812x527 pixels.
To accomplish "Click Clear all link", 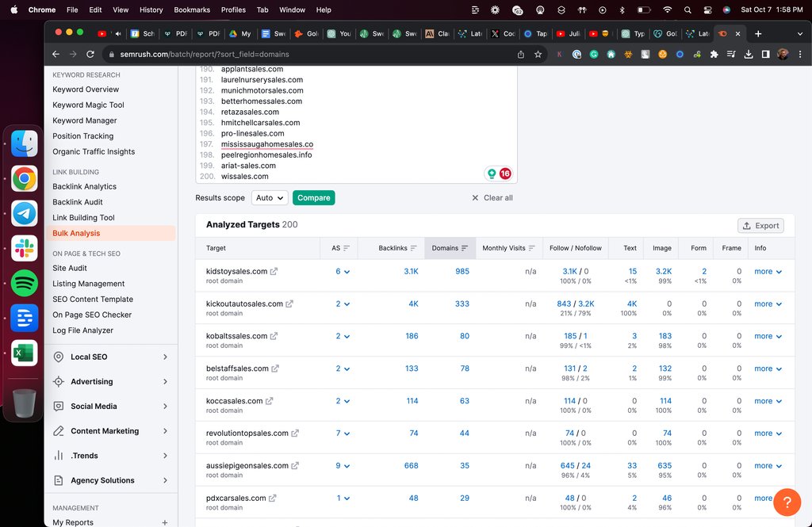I will (492, 198).
